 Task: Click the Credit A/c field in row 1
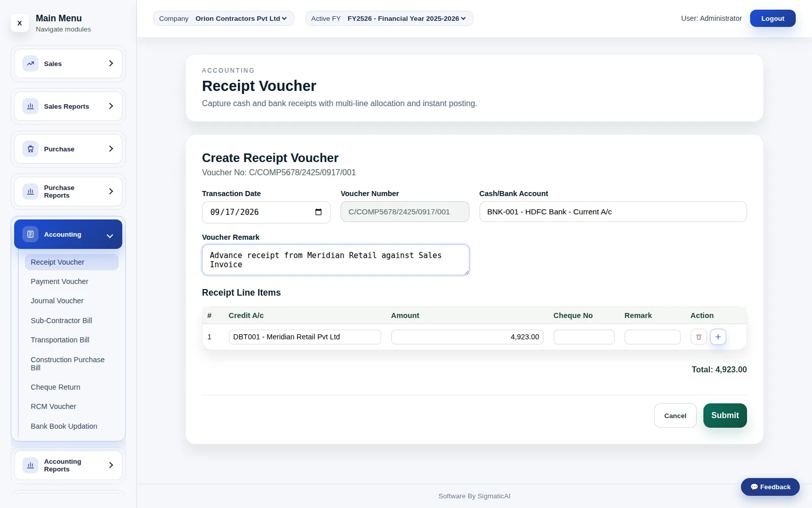304,337
